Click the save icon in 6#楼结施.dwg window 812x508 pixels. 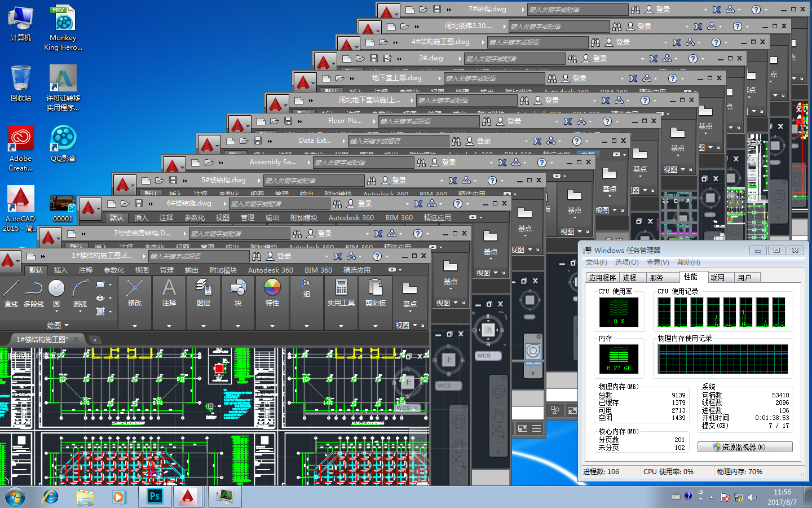(x=138, y=203)
